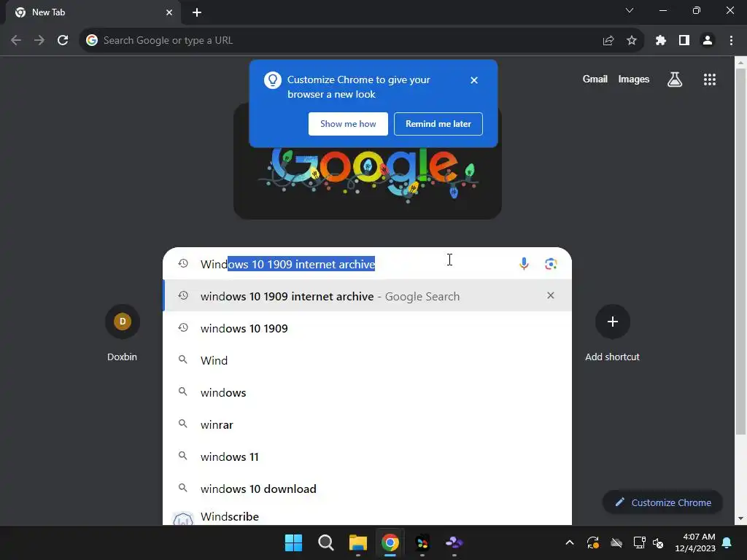747x560 pixels.
Task: Show hidden tray icons chevron
Action: 569,542
